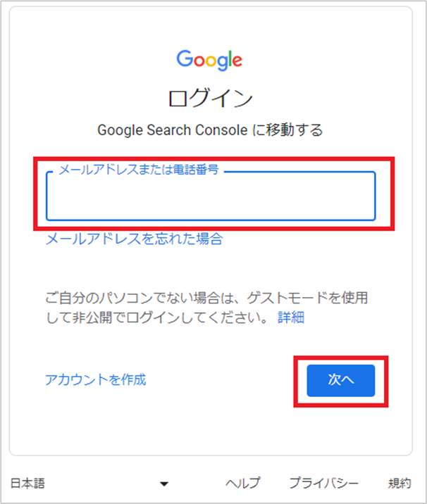Viewport: 427px width, 504px height.
Task: Click the ログイン heading text
Action: (211, 98)
